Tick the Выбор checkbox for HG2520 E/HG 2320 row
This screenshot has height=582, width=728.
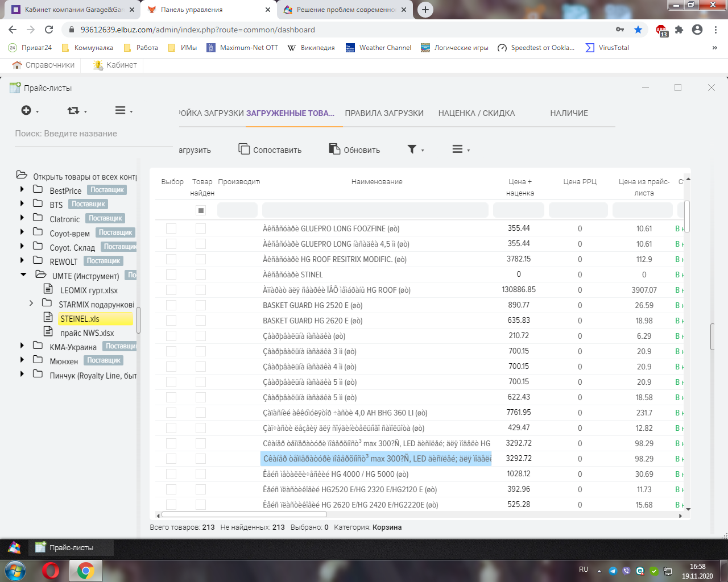[171, 489]
